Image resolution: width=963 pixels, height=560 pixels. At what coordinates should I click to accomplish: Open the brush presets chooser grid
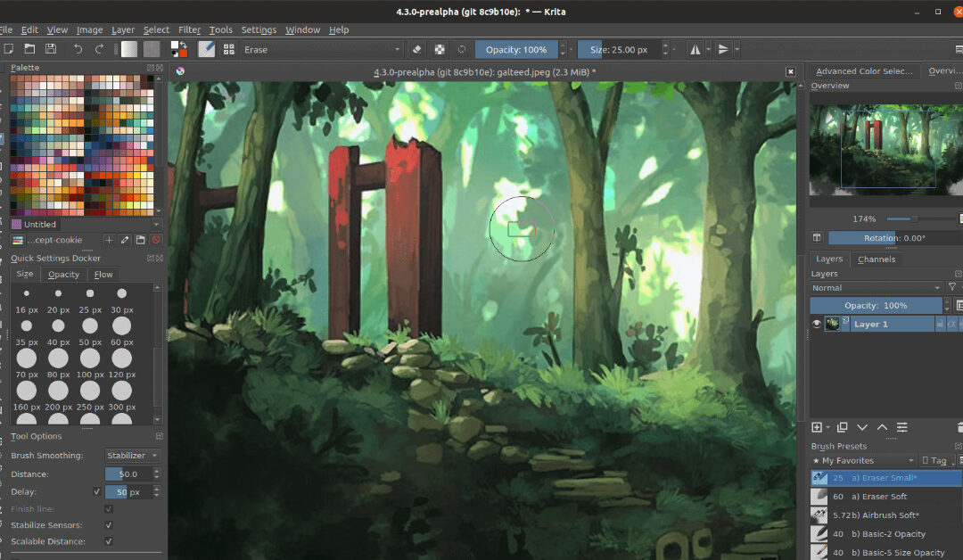(228, 49)
